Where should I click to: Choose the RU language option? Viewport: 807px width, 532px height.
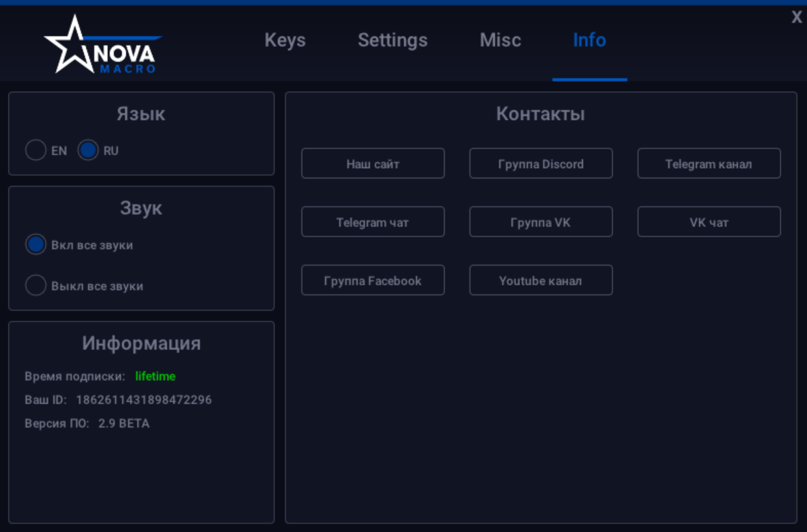[88, 150]
